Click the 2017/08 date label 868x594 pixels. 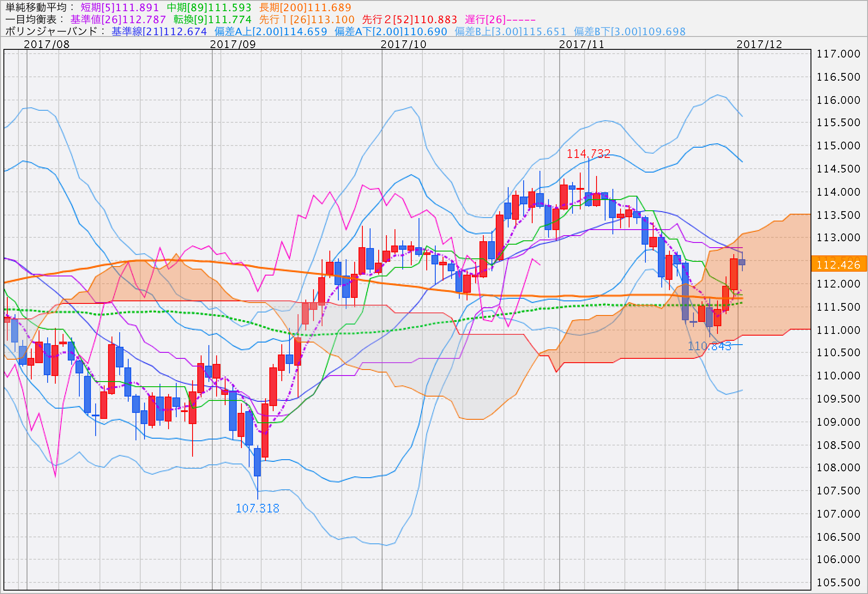(x=47, y=44)
